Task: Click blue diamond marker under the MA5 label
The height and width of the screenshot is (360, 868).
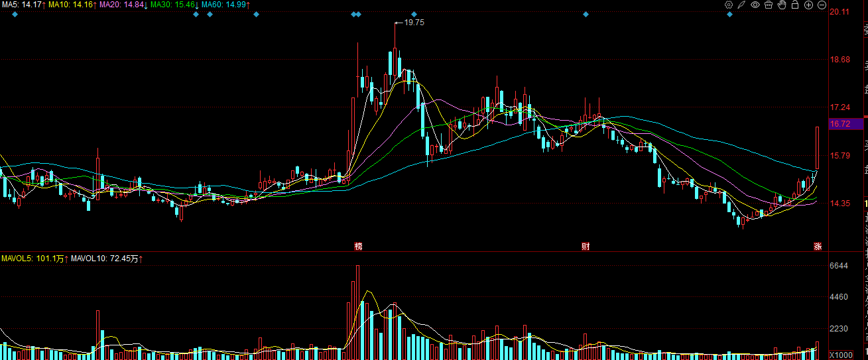Action: [x=15, y=15]
